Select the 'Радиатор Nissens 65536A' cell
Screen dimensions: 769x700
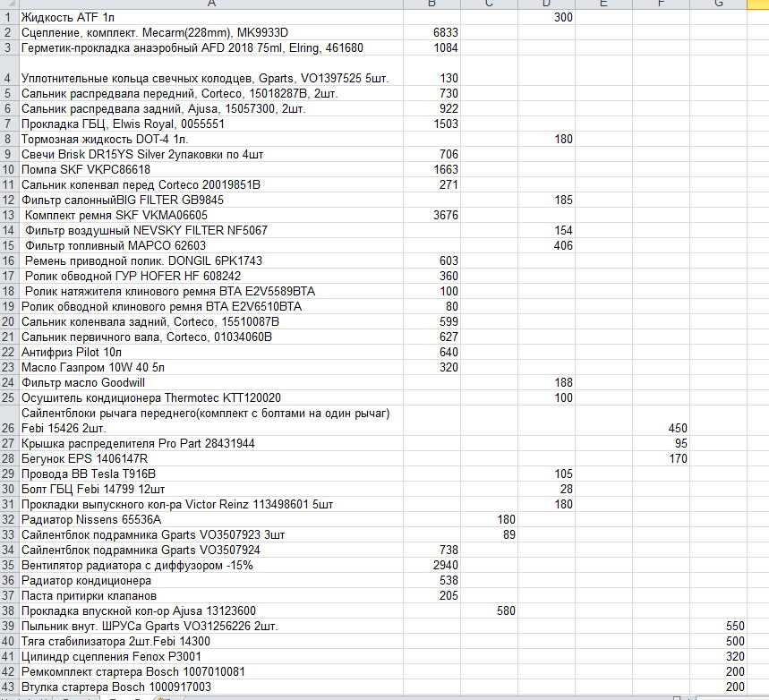[x=211, y=519]
